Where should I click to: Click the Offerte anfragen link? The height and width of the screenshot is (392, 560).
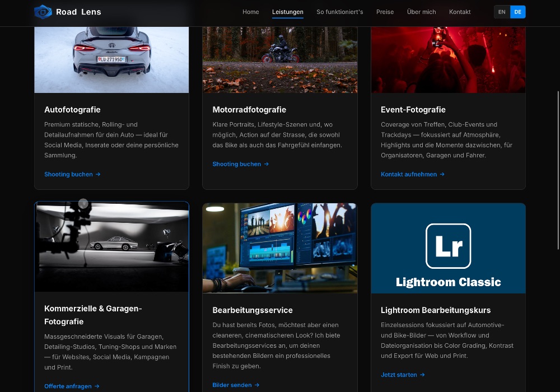click(x=72, y=386)
